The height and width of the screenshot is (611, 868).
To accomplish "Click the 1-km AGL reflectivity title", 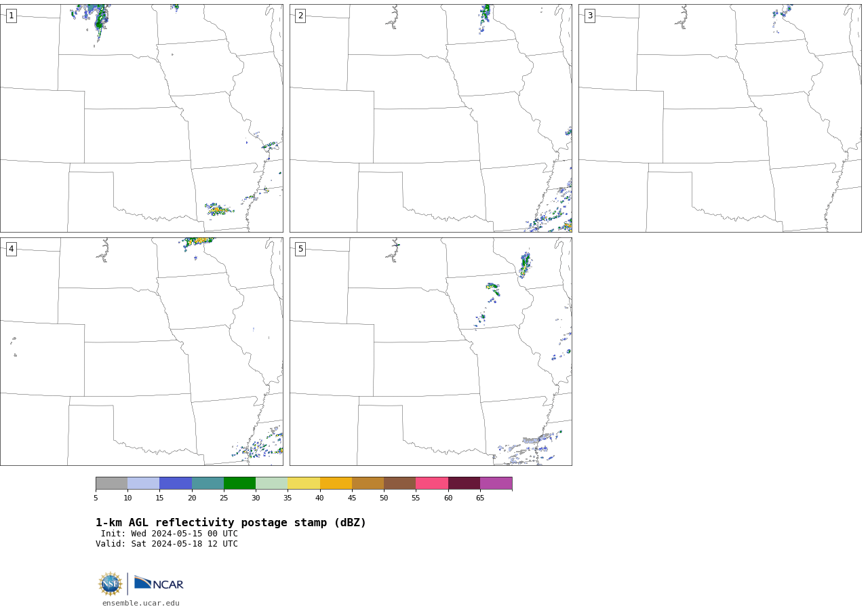I will pyautogui.click(x=231, y=523).
